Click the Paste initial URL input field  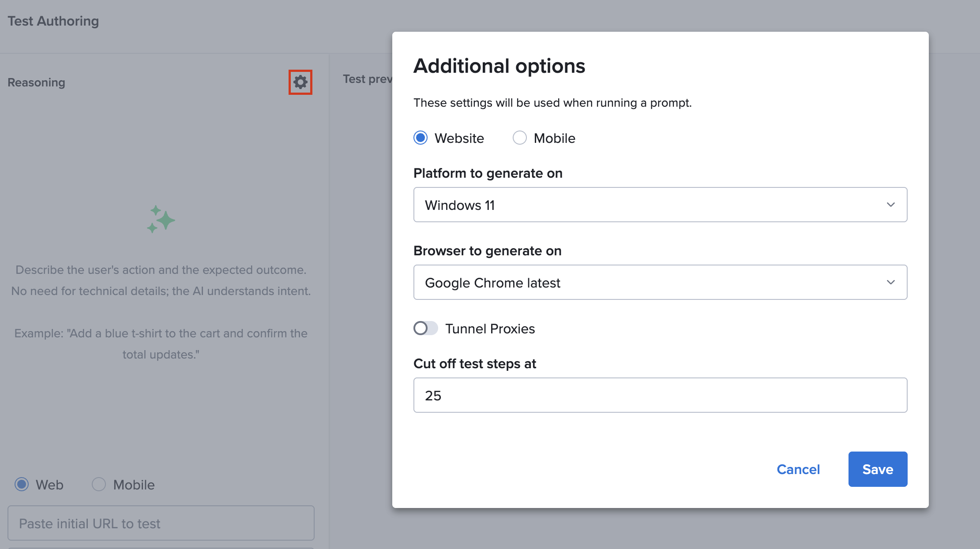161,523
